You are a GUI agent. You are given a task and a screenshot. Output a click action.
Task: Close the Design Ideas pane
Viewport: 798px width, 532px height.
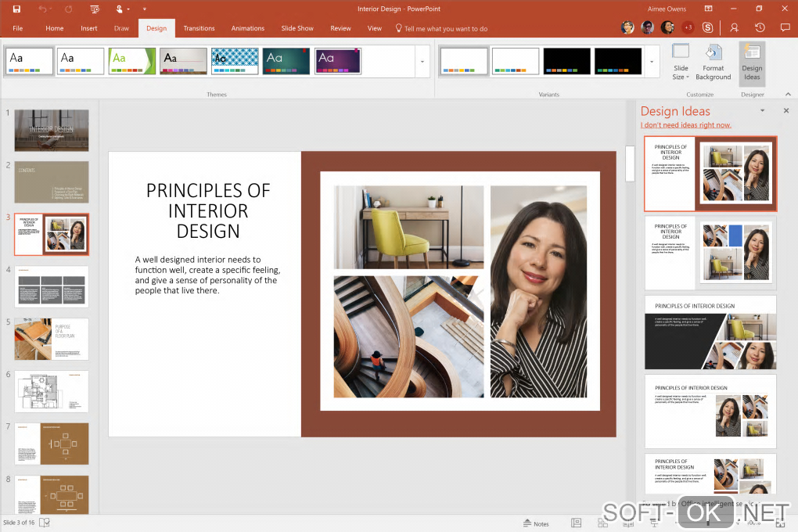tap(786, 111)
